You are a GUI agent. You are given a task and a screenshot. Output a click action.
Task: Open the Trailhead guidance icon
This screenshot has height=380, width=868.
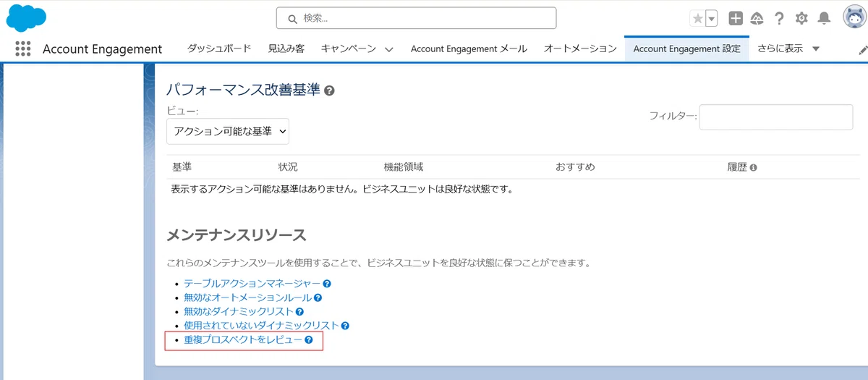(757, 19)
